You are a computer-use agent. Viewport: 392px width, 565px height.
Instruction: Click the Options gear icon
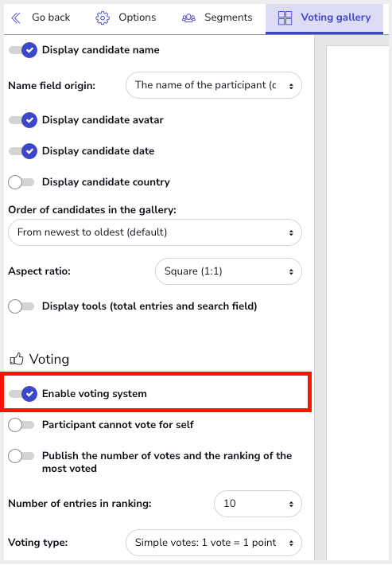tap(103, 18)
